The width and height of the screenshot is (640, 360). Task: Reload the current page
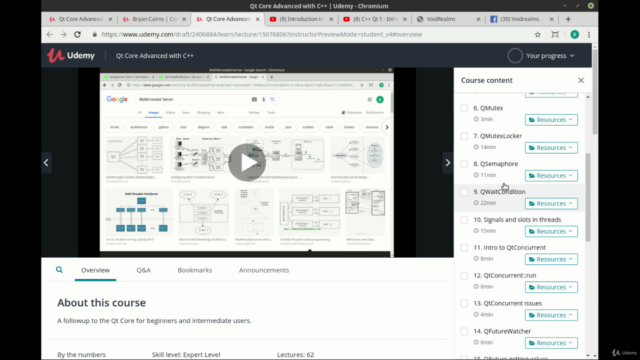77,35
